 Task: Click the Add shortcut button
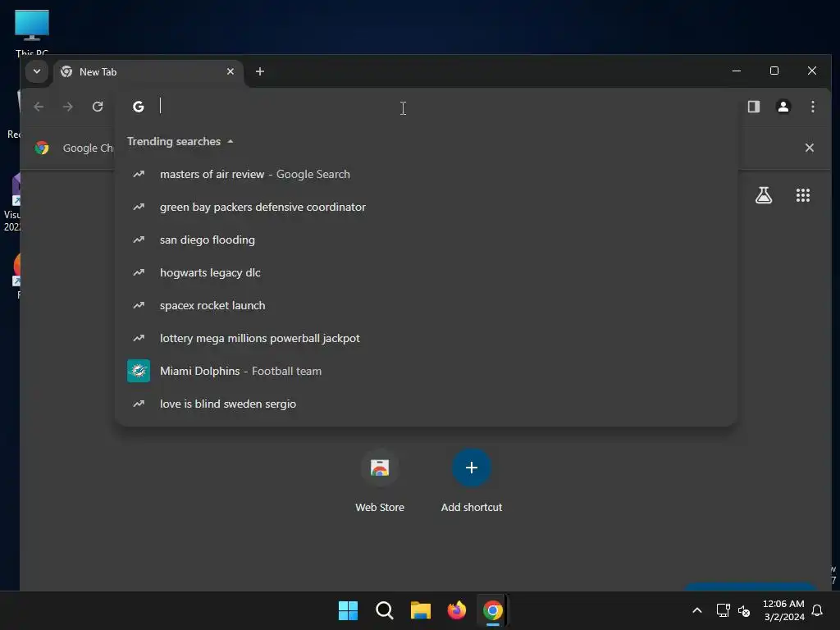(x=472, y=481)
